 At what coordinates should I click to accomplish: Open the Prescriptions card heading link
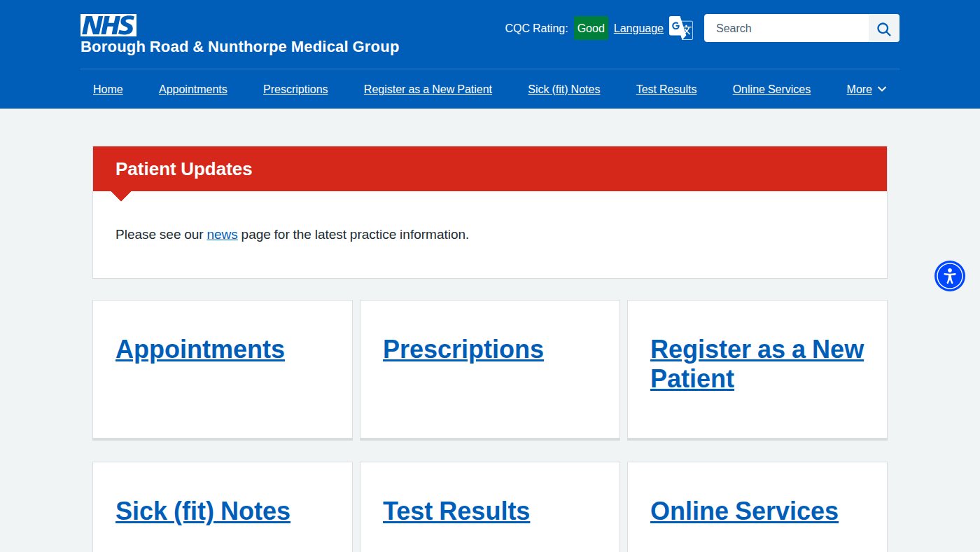[463, 349]
